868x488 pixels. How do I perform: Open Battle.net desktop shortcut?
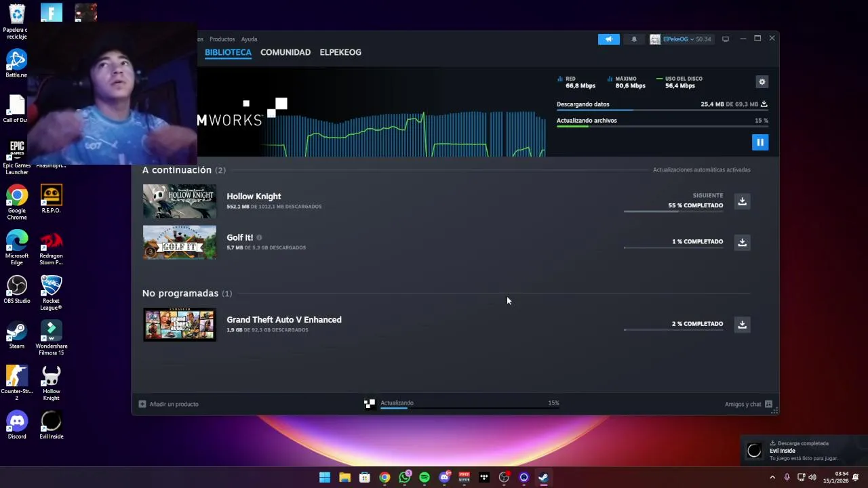pyautogui.click(x=17, y=64)
